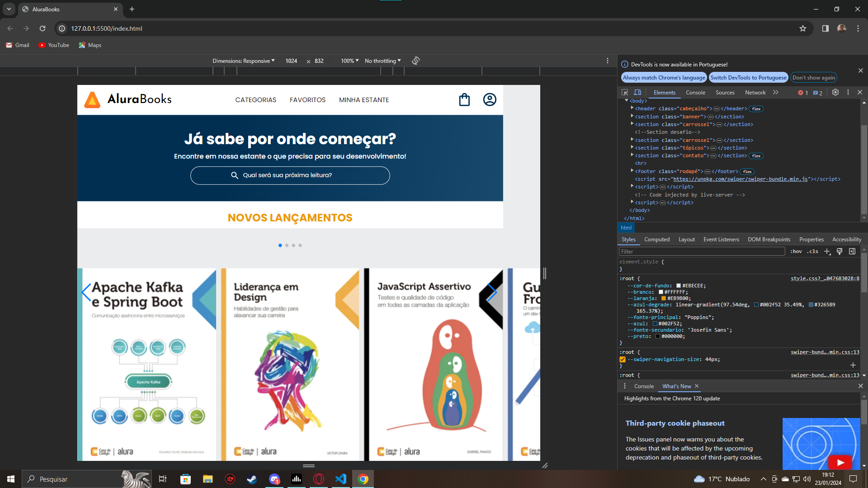This screenshot has height=488, width=868.
Task: Open CATEGORIAS navigation menu
Action: pos(255,99)
